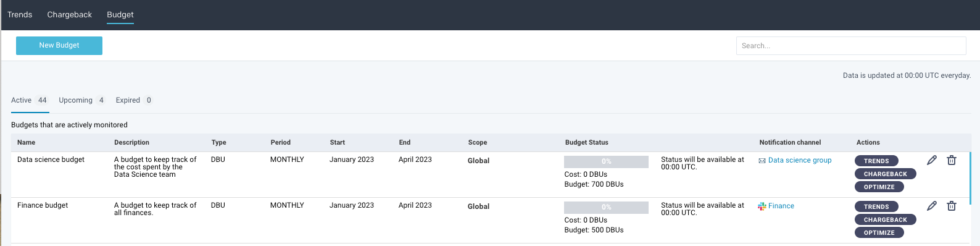Click the Period column header
Image resolution: width=980 pixels, height=246 pixels.
[x=280, y=142]
